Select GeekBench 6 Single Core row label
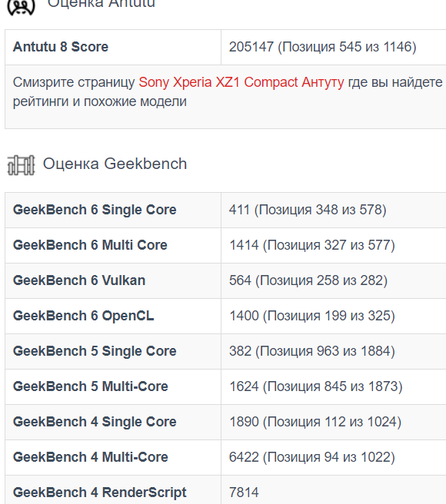Screen dimensions: 446x504 (x=95, y=210)
